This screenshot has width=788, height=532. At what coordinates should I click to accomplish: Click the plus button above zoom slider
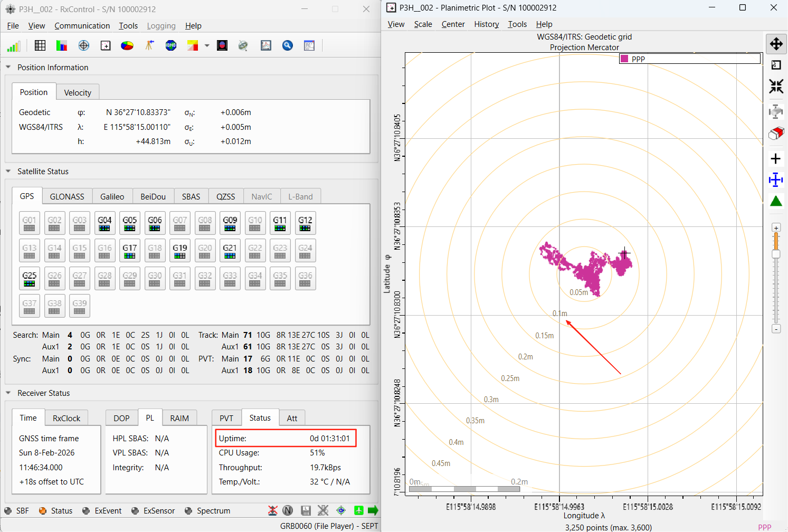coord(776,227)
